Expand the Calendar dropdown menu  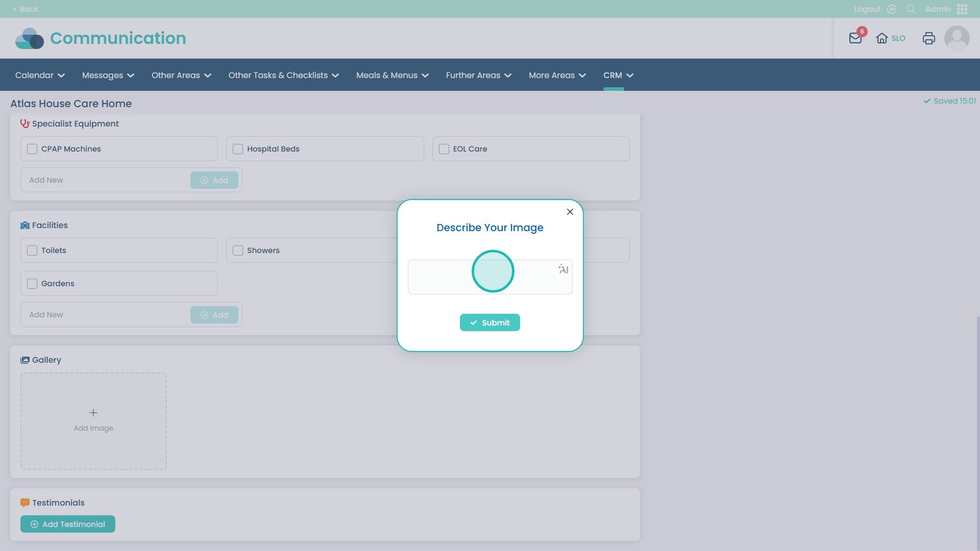(40, 75)
